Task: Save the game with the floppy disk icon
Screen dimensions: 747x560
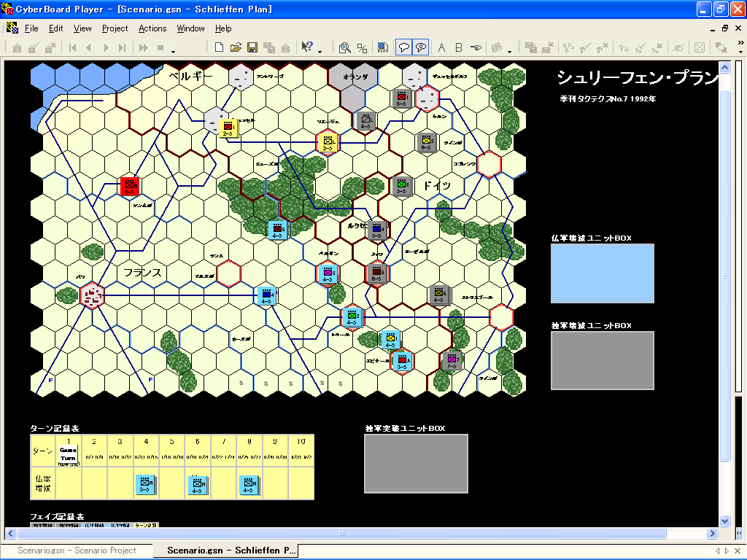Action: [252, 47]
